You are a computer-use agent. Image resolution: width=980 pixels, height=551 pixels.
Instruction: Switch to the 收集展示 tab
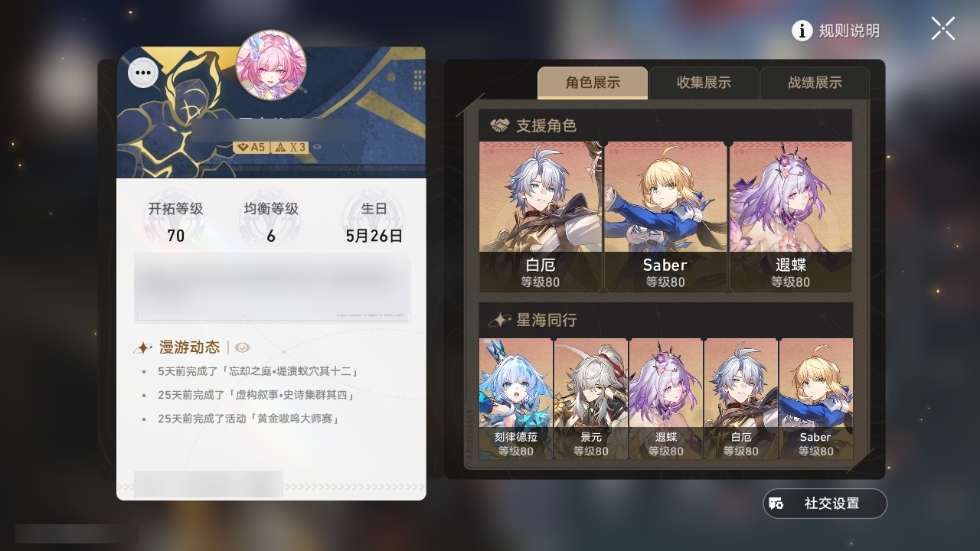pyautogui.click(x=704, y=83)
